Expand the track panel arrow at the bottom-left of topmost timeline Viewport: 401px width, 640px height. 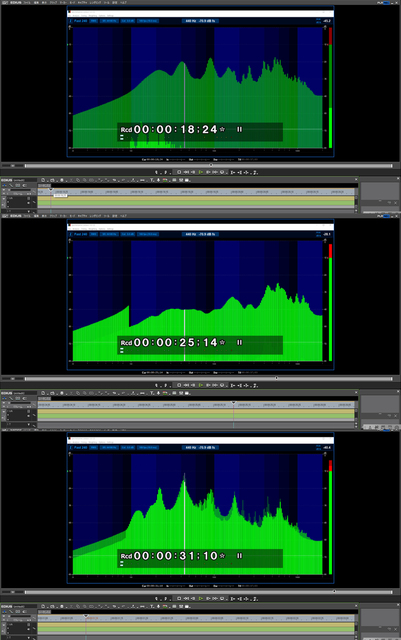29,211
